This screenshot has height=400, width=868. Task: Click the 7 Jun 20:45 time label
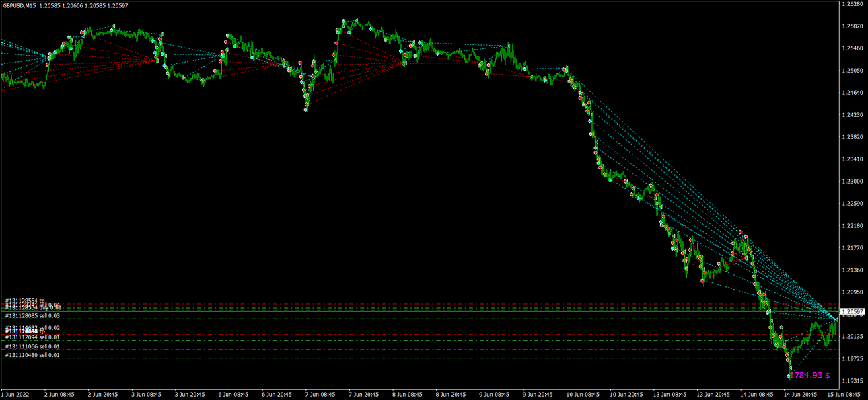[x=364, y=395]
